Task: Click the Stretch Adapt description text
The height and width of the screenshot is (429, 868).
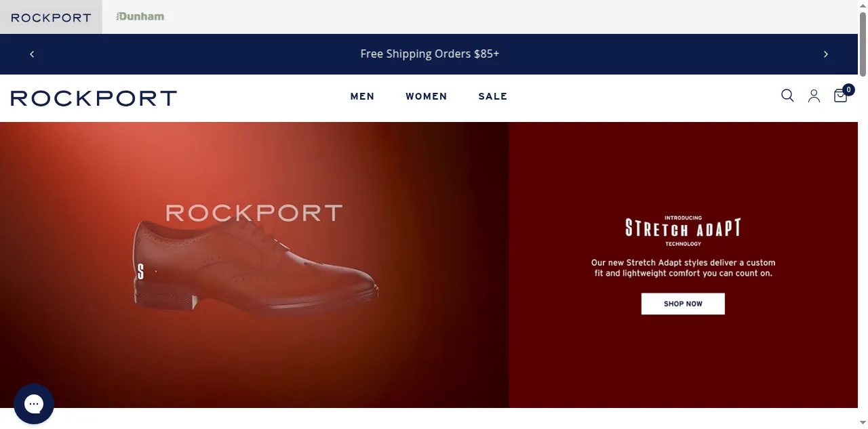Action: click(x=683, y=268)
